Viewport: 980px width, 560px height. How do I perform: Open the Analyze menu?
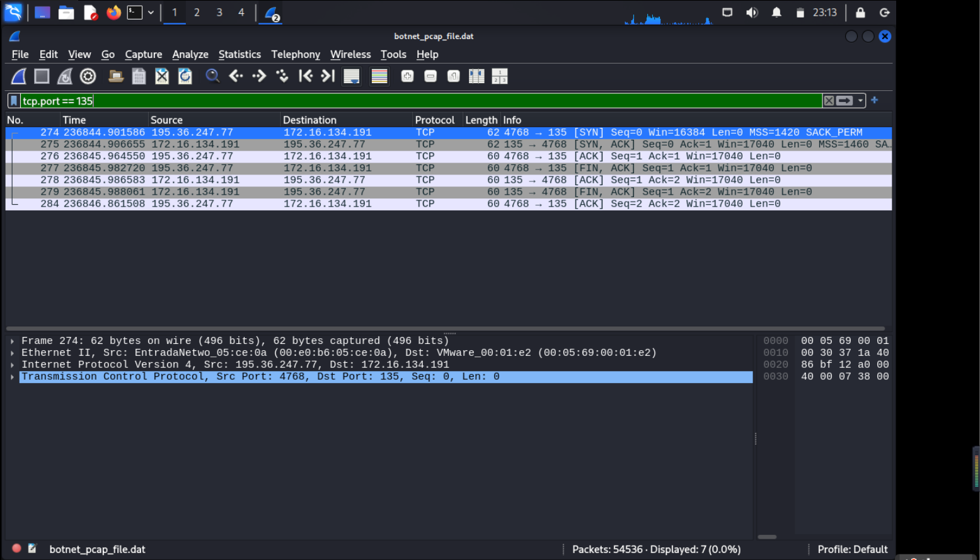(x=190, y=55)
